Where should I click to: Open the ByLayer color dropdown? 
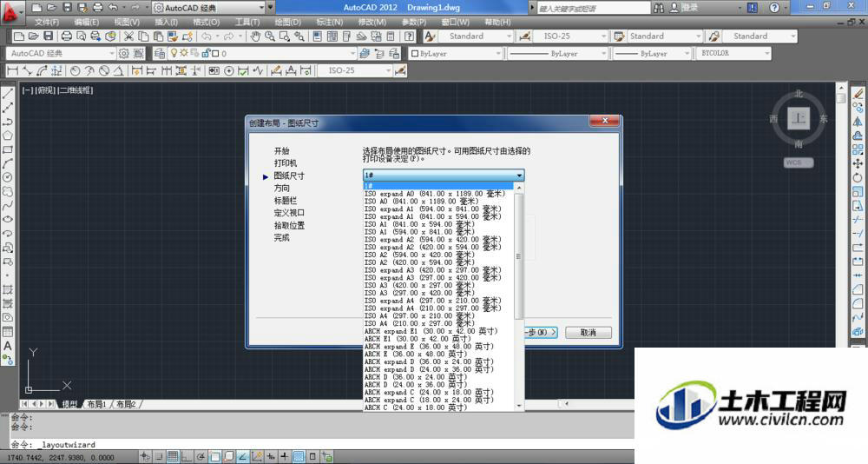point(456,53)
